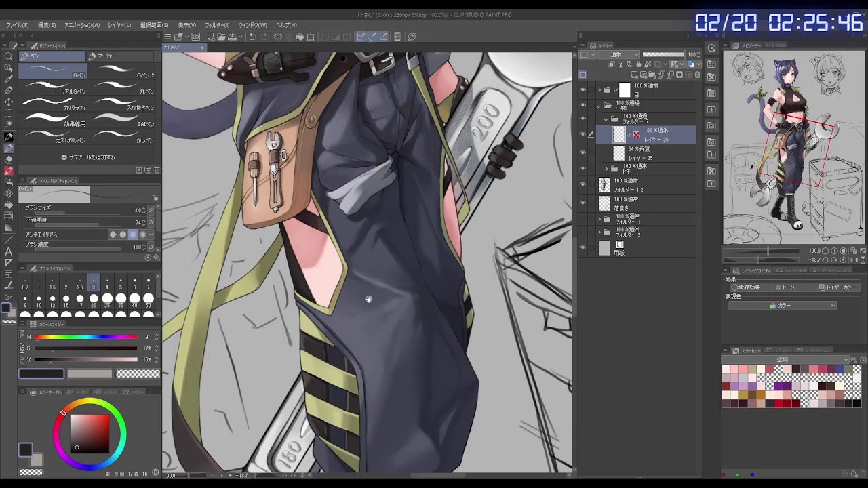
Task: Show the フォルダー 1 layer
Action: (583, 219)
